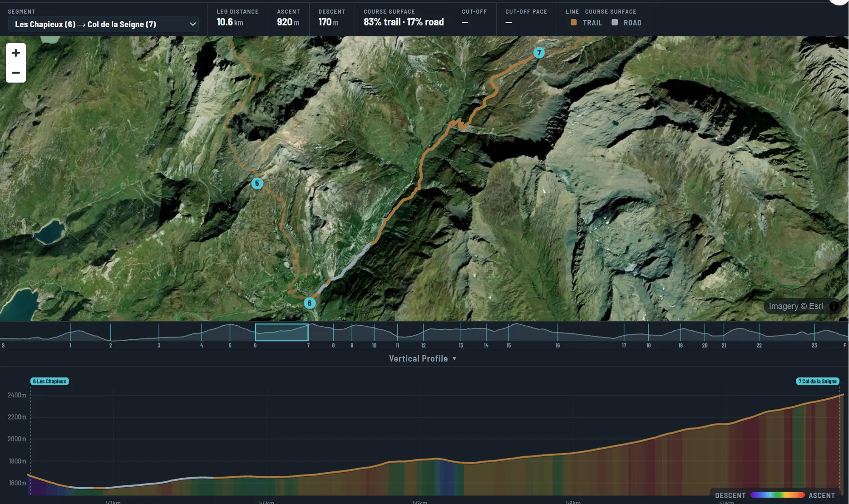Click waypoint marker 7 on the map
Image resolution: width=849 pixels, height=504 pixels.
[539, 53]
